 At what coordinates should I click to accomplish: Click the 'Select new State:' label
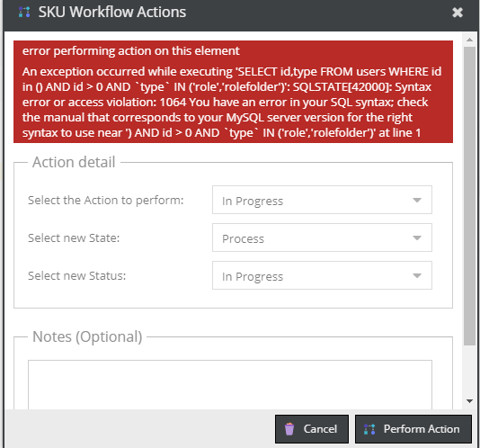[74, 237]
